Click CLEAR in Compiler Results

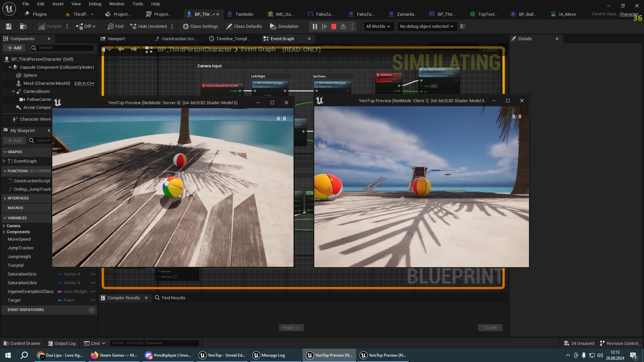(x=490, y=327)
